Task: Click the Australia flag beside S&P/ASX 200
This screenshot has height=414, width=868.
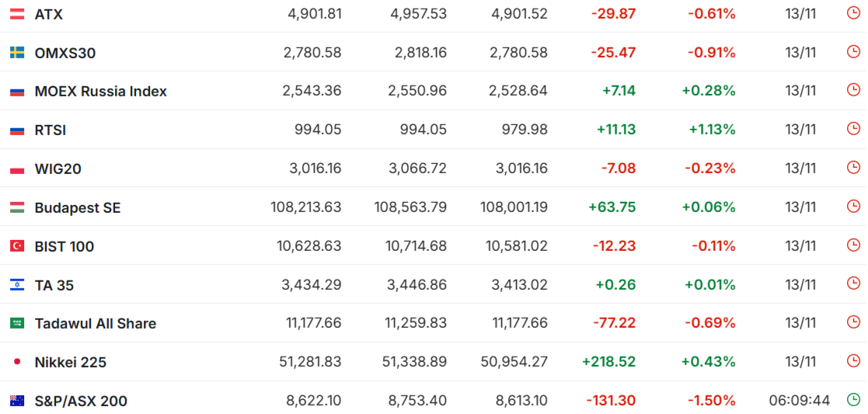Action: pos(16,401)
